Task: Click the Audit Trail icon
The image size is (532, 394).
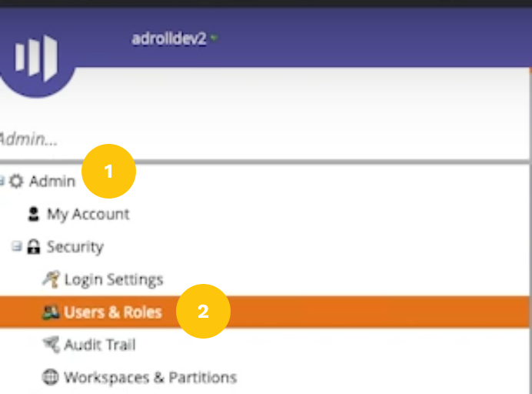Action: pos(51,345)
